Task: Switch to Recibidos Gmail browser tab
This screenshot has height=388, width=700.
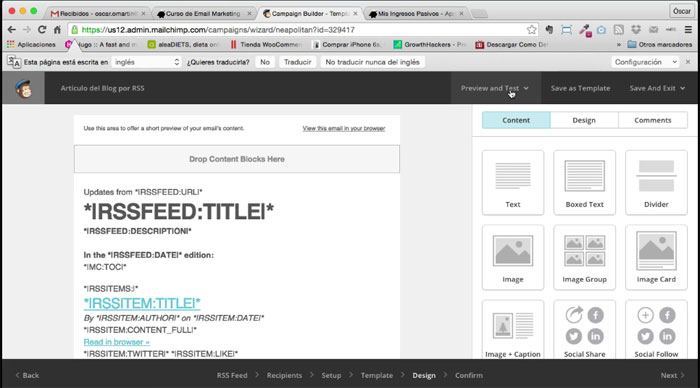Action: [98, 14]
